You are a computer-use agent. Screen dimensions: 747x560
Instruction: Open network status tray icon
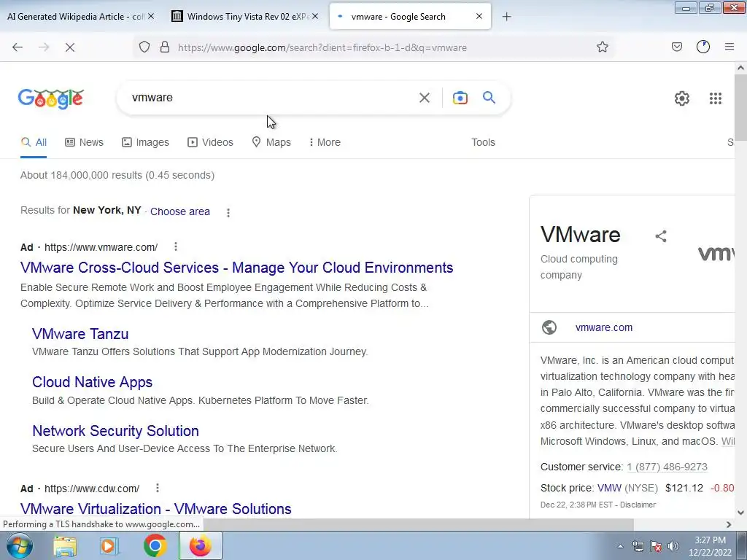pos(638,546)
